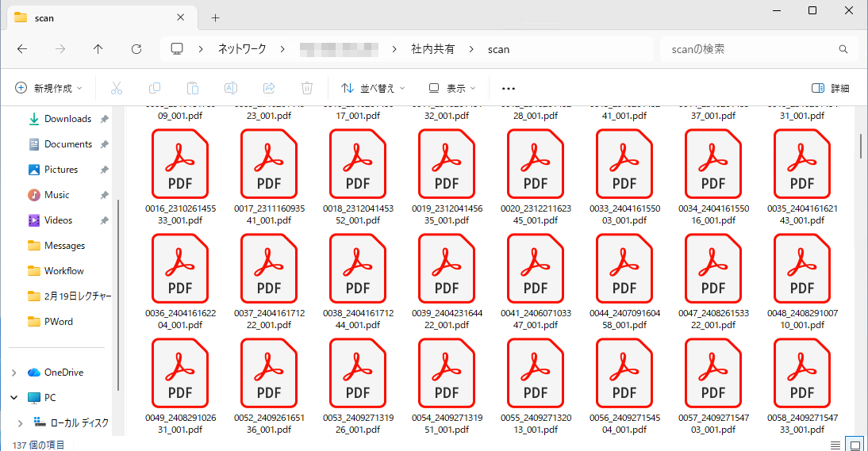The height and width of the screenshot is (451, 868).
Task: Open the 表示 view dropdown
Action: [452, 88]
